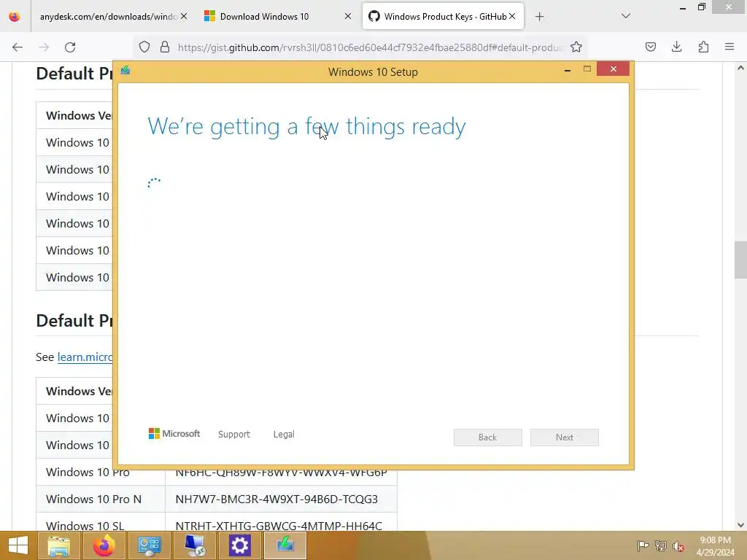Image resolution: width=747 pixels, height=560 pixels.
Task: Select the NTRHT-XTHTG-GBWCG-4MTMP-HH64C key text
Action: (279, 526)
